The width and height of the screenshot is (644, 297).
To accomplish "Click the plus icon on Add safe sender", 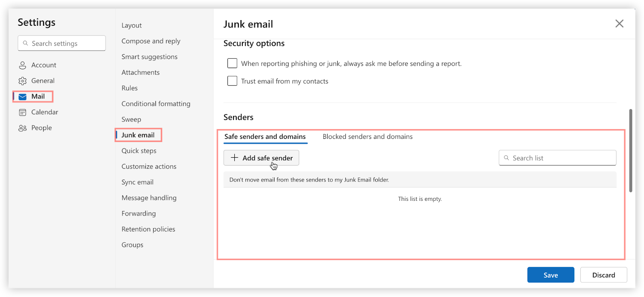I will (234, 158).
